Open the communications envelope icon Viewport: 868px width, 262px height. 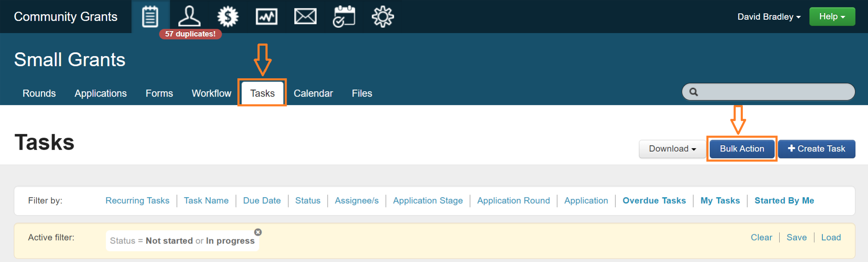[305, 17]
